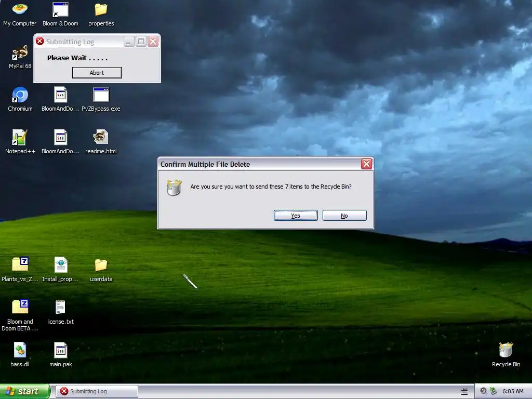
Task: Open the Start menu
Action: tap(25, 391)
